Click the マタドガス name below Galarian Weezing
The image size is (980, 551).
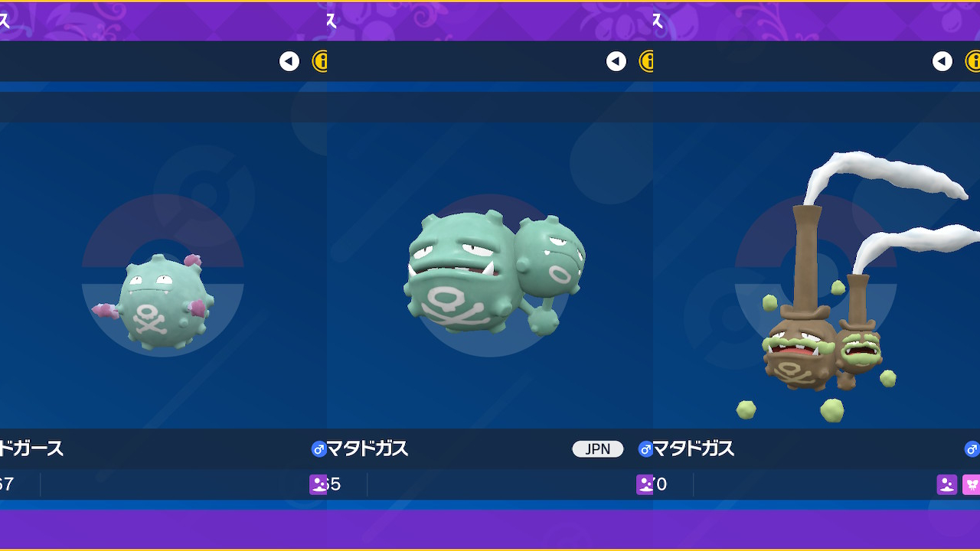coord(693,449)
